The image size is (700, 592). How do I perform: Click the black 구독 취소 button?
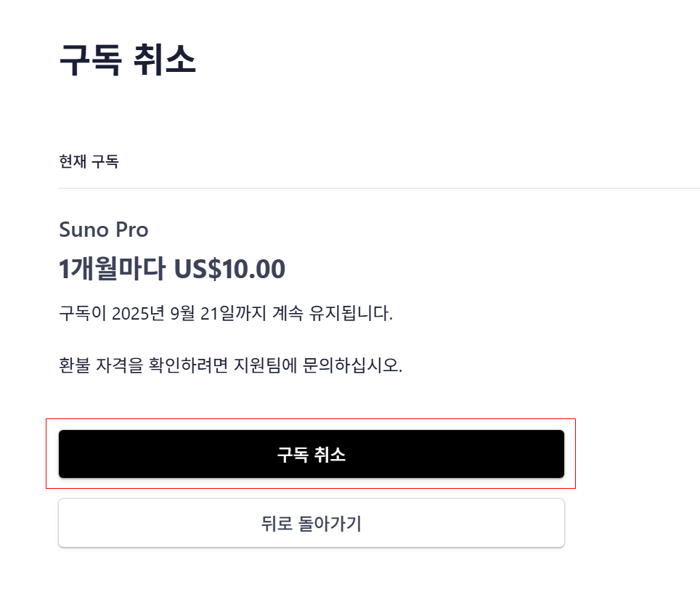(312, 454)
